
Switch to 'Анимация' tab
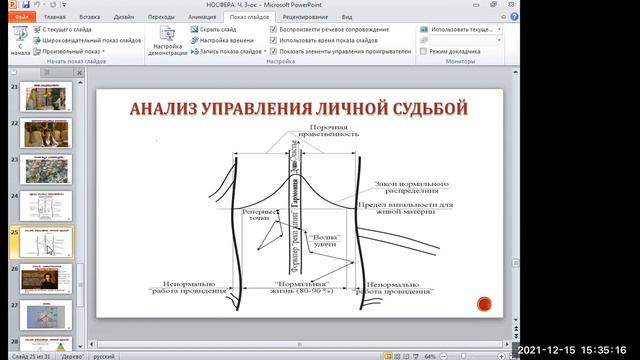202,17
